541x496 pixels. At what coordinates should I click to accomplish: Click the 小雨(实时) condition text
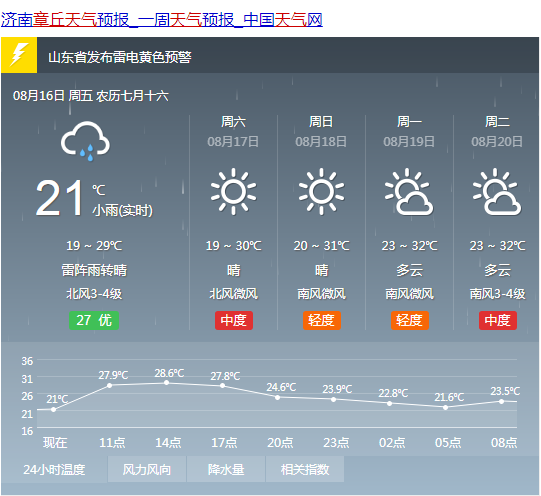[122, 210]
